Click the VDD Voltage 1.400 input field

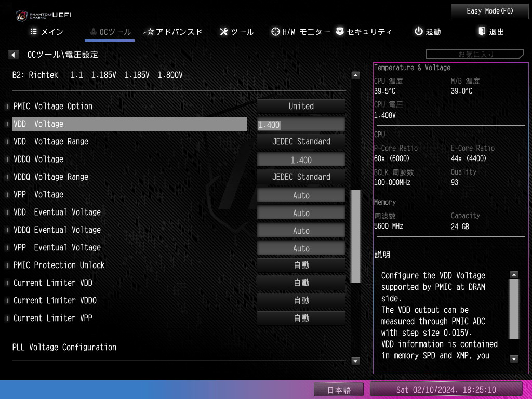point(301,125)
